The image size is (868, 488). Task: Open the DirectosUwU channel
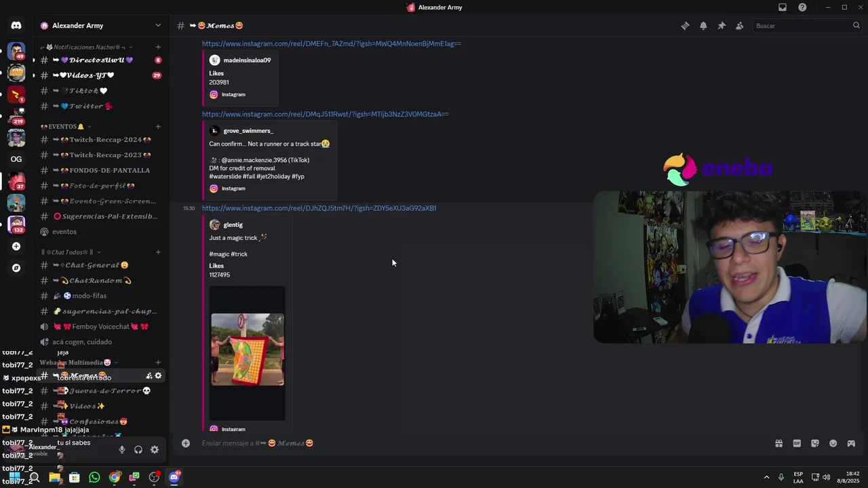pyautogui.click(x=100, y=60)
